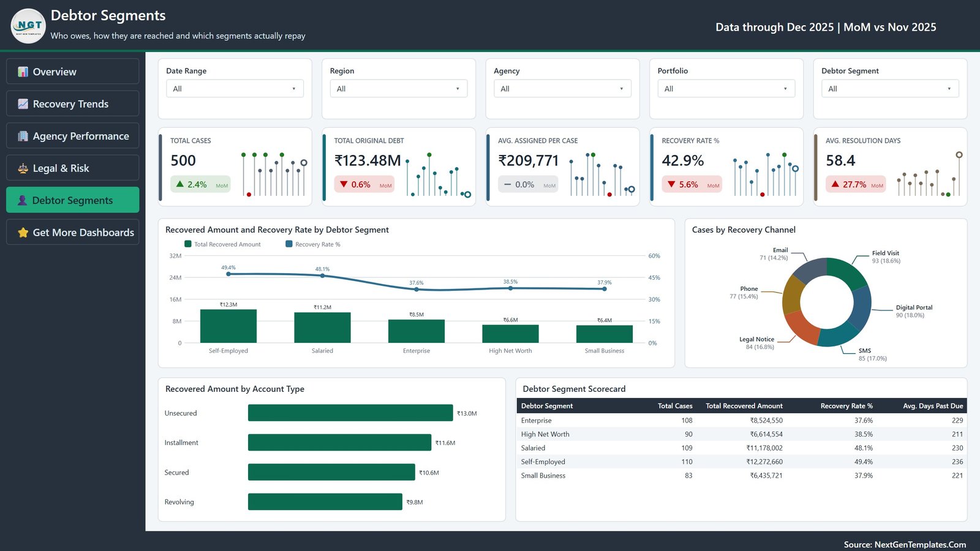This screenshot has width=980, height=551.
Task: Click the Legal Notice 84 (16.8%) label
Action: click(756, 343)
